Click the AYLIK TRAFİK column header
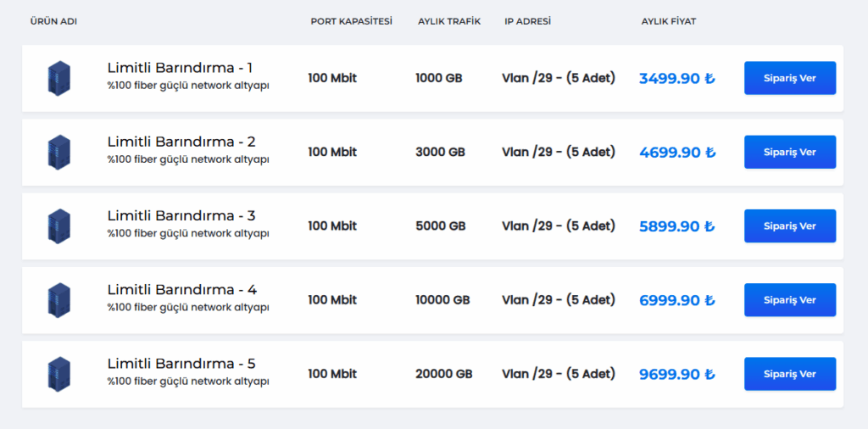 (x=448, y=21)
